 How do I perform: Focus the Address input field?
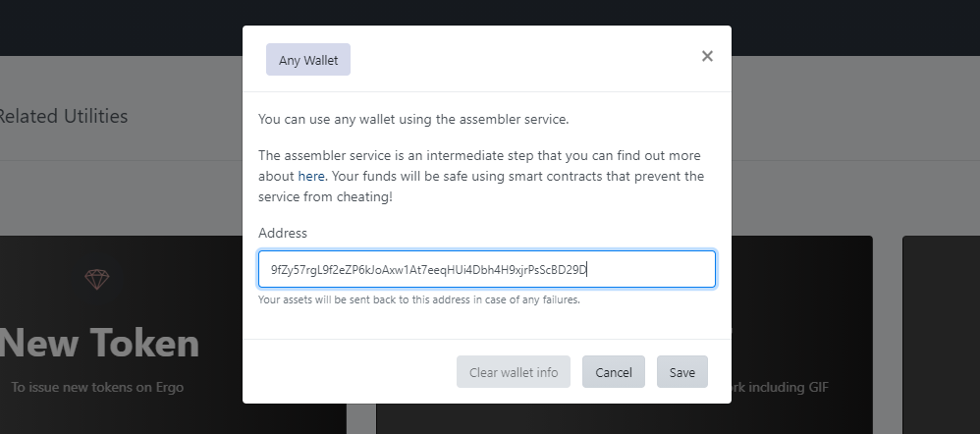(x=486, y=269)
